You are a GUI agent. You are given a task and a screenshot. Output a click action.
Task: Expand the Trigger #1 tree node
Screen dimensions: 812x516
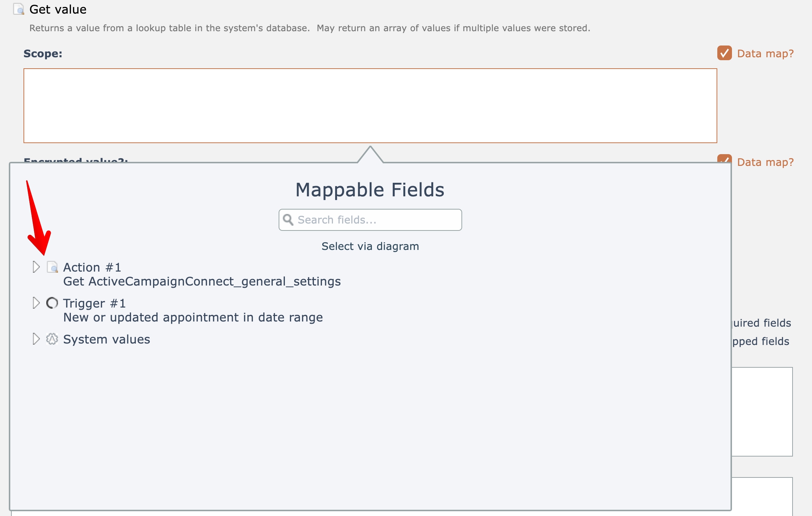click(36, 303)
